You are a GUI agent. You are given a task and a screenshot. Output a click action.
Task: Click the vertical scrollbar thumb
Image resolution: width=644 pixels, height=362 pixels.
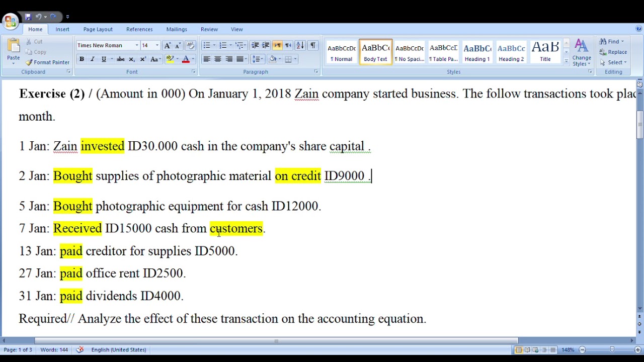[x=639, y=124]
